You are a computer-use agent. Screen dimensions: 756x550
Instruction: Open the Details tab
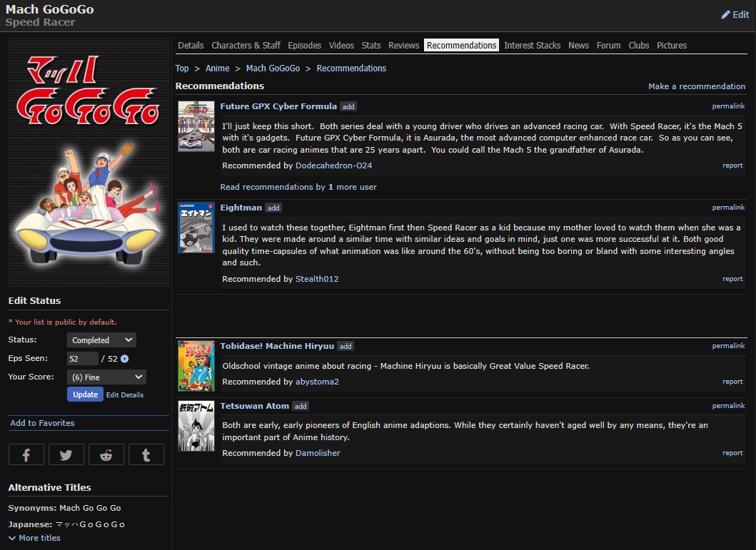(191, 45)
